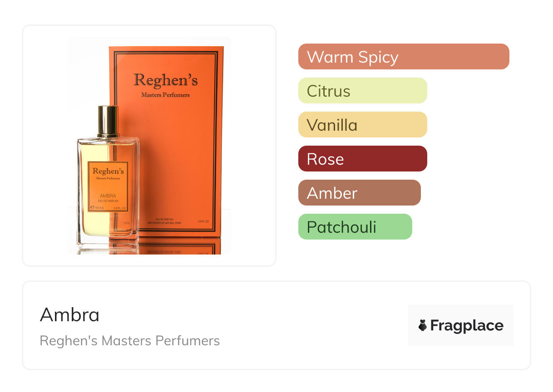Select the Citrus accord bar
The height and width of the screenshot is (392, 553).
coord(363,91)
